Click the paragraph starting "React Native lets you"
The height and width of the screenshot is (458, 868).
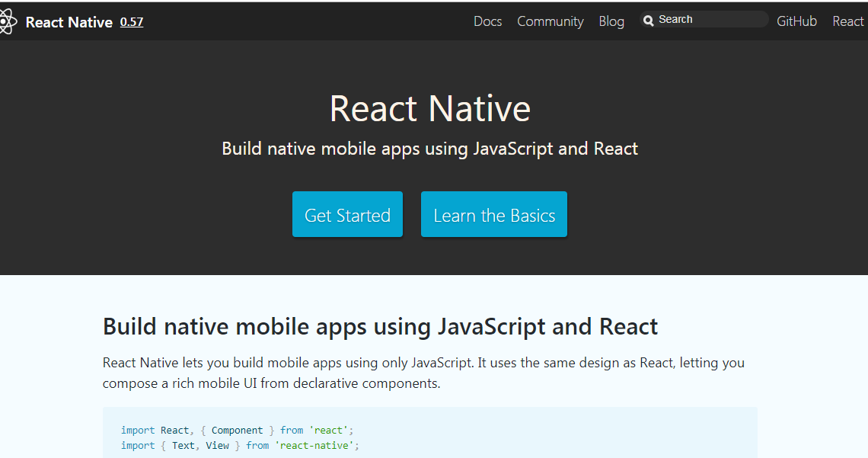423,373
